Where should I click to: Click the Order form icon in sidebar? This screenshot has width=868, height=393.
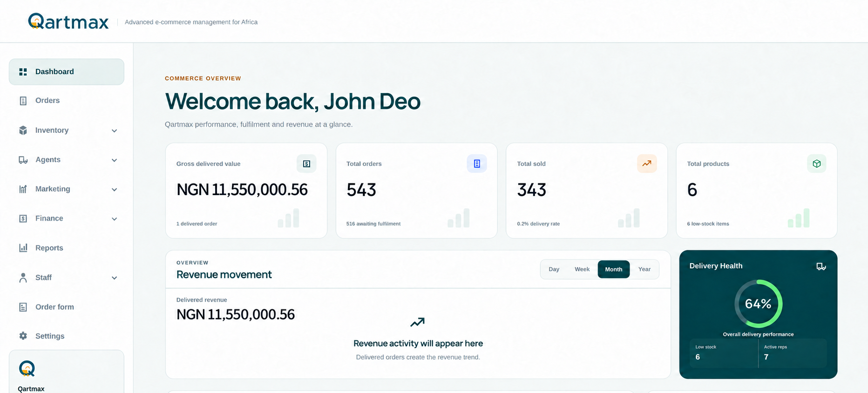pyautogui.click(x=23, y=307)
